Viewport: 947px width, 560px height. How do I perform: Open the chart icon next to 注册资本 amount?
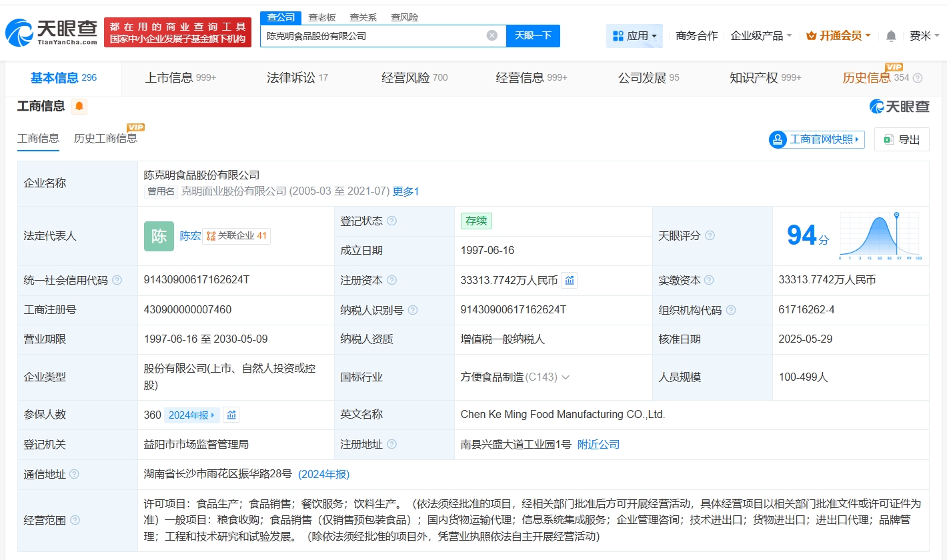click(x=569, y=281)
